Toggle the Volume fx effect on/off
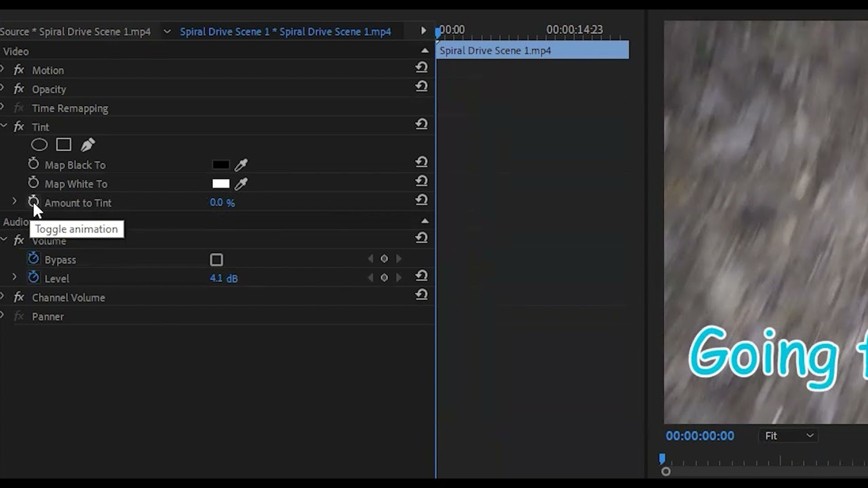 click(x=19, y=241)
